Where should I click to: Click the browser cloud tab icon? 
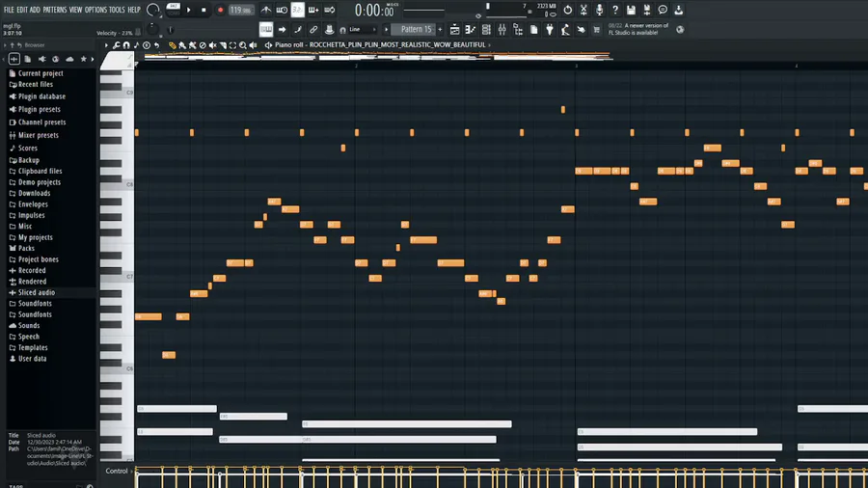[x=69, y=59]
